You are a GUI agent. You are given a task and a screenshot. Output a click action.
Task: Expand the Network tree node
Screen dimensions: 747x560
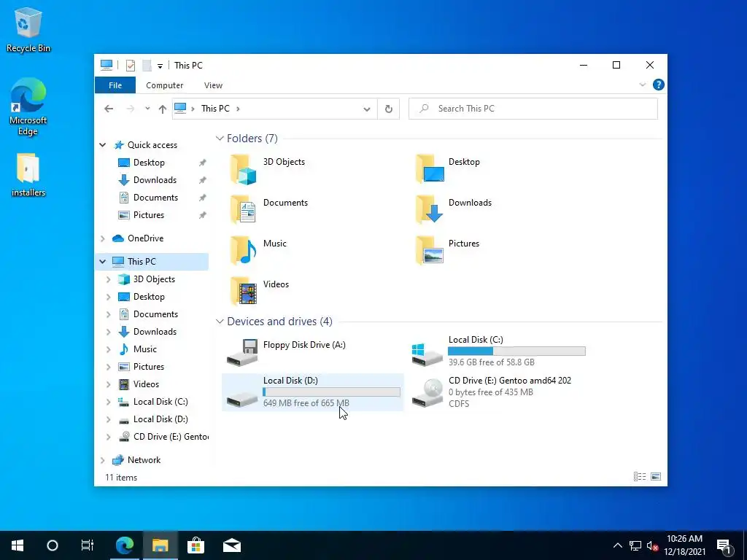[102, 460]
